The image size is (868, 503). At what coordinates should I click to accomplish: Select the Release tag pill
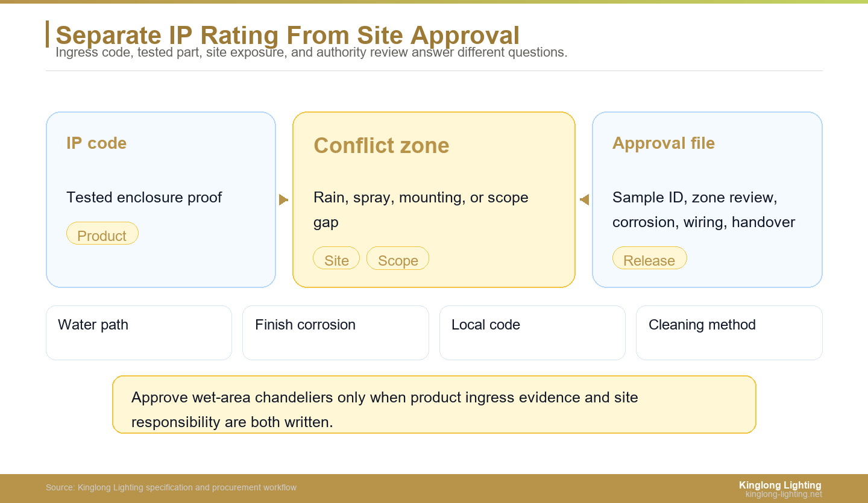pyautogui.click(x=650, y=258)
